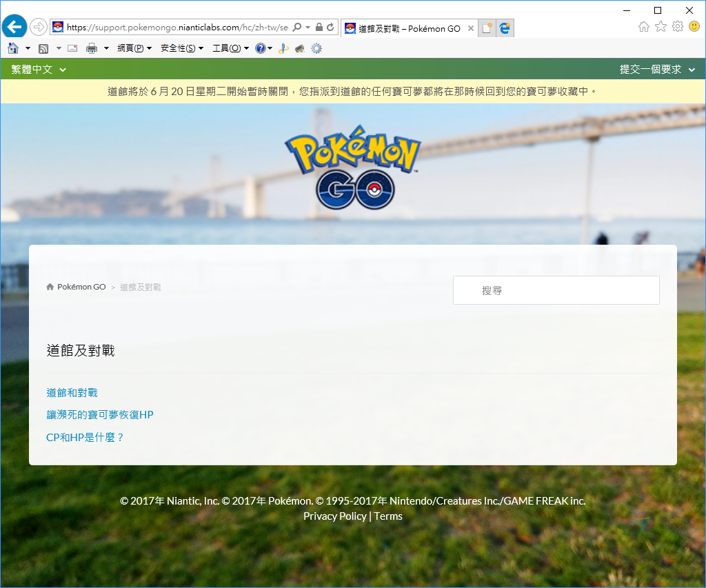
Task: Click the Pokémon GO logo
Action: 354,167
